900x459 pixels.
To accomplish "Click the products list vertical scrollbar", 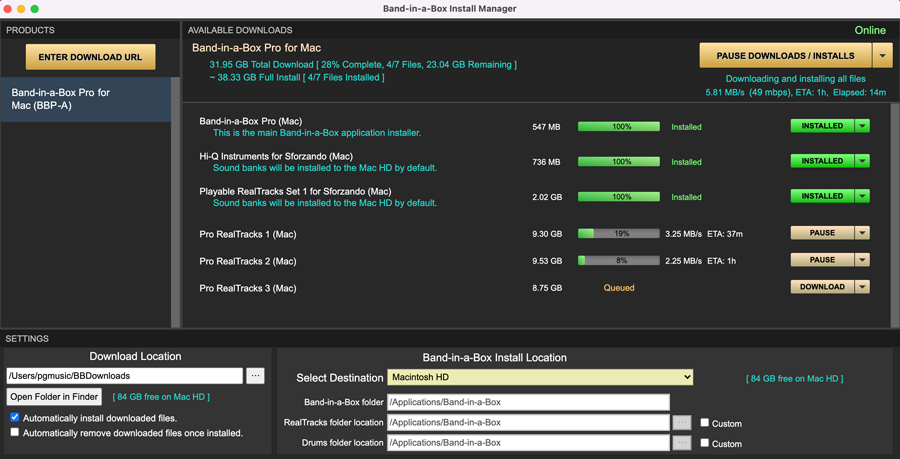I will point(176,202).
